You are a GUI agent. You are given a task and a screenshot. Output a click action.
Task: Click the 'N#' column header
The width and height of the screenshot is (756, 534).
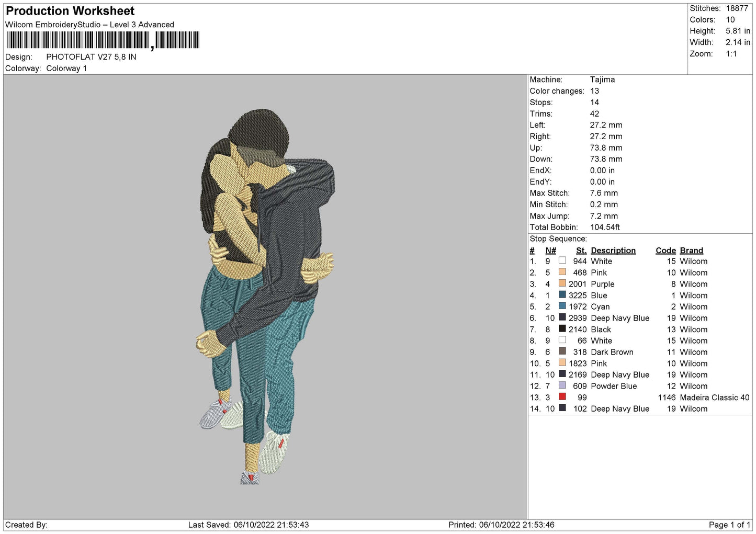550,251
